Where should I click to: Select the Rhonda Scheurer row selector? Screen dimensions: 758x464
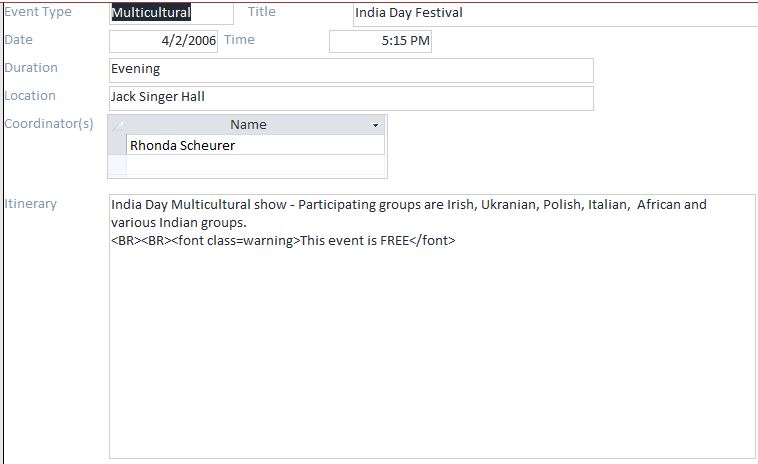[x=117, y=145]
